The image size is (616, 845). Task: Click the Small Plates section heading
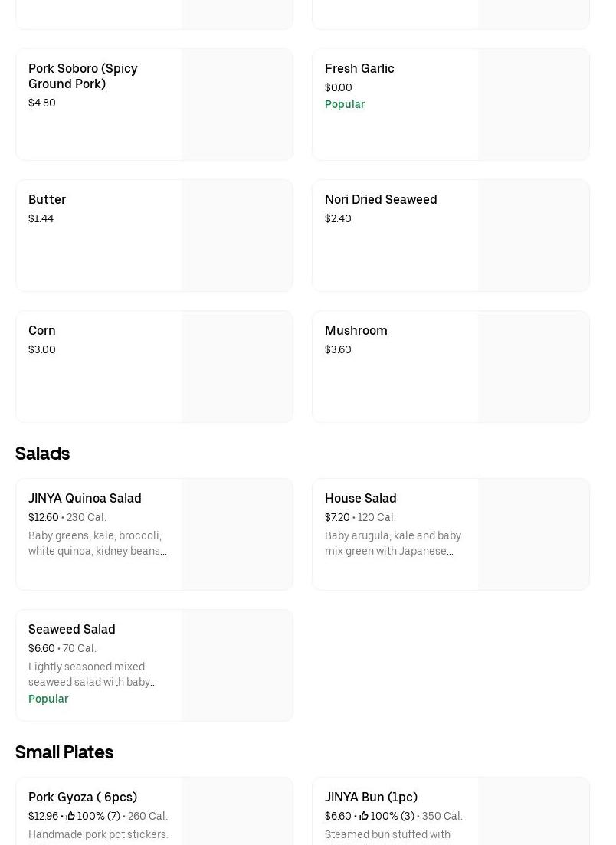64,752
